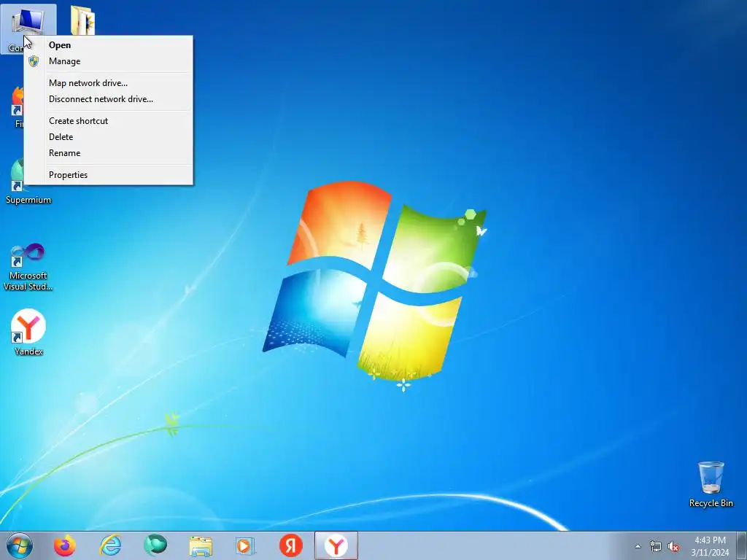
Task: Launch Firefox from the taskbar
Action: 65,545
